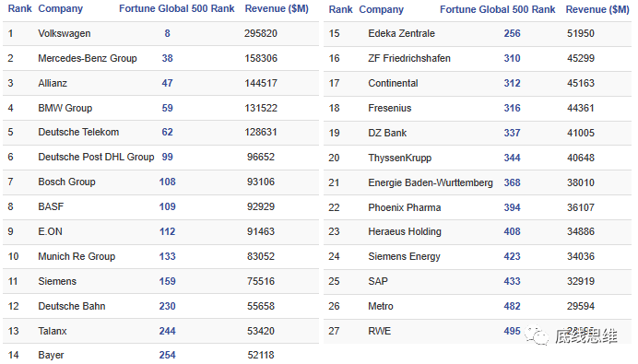Open Allianz Fortune rank link 47

167,83
